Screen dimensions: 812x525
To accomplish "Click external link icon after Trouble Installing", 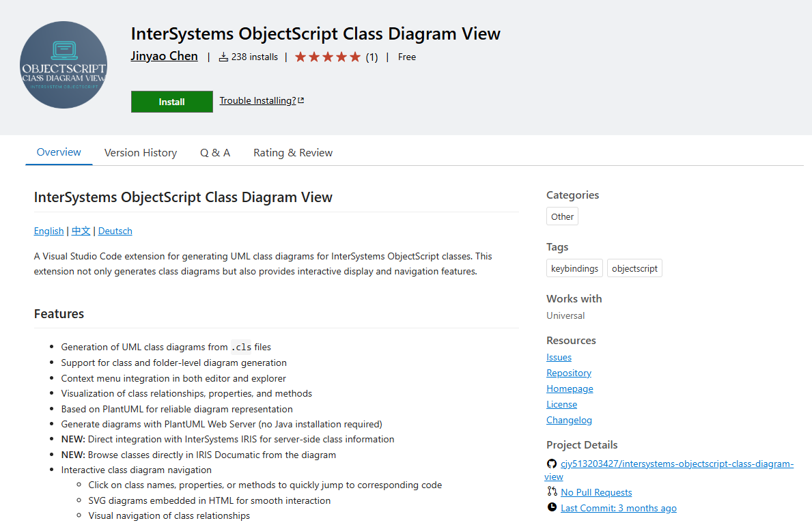I will (x=301, y=101).
